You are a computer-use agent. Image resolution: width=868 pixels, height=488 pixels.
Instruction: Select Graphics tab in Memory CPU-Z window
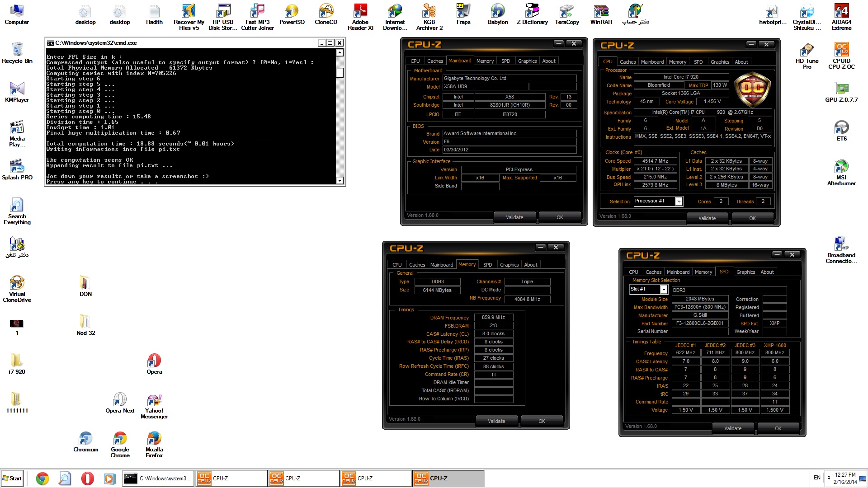(x=509, y=265)
